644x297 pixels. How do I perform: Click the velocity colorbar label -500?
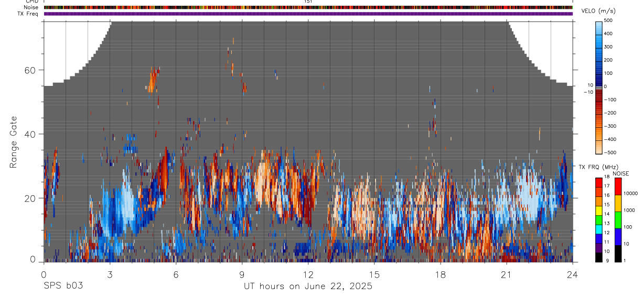click(609, 152)
